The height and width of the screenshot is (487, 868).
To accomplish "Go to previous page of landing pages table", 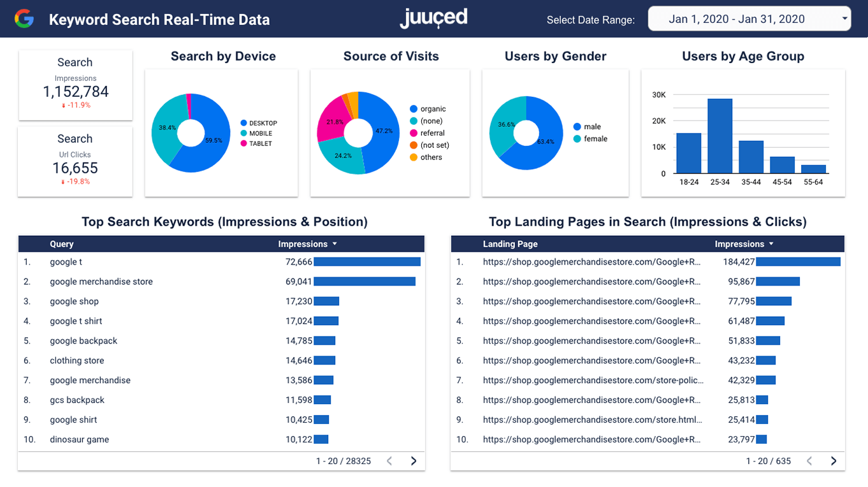I will [809, 461].
